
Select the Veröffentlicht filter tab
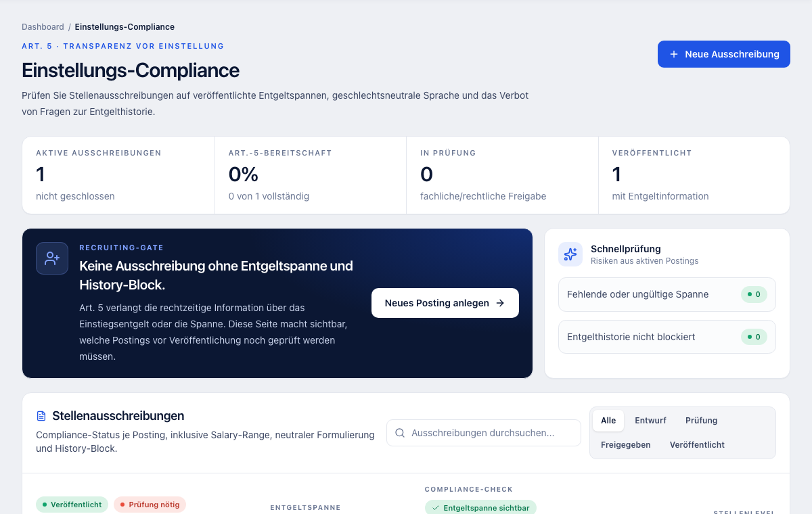click(x=697, y=445)
